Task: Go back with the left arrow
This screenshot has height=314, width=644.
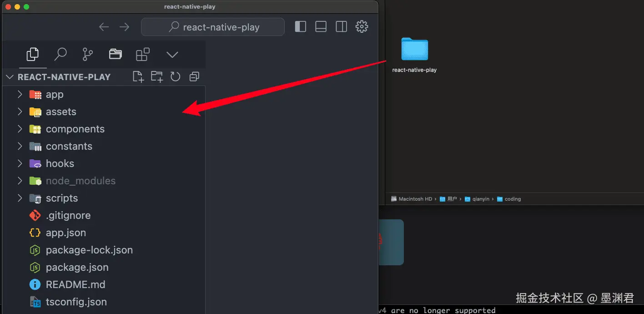Action: (104, 27)
